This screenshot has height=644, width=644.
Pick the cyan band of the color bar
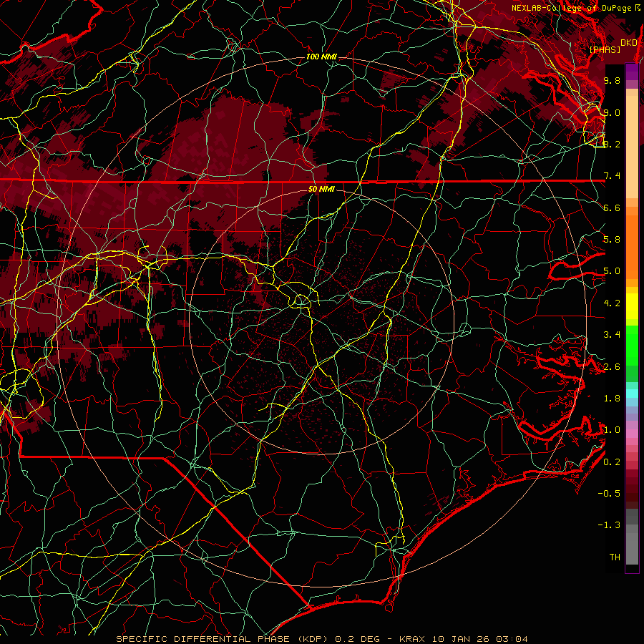(632, 393)
